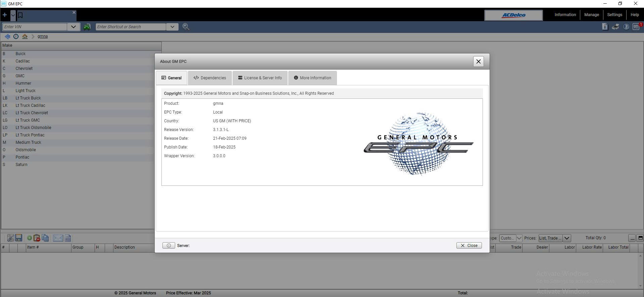Open the More Information tab
Screen dimensions: 644x297
pyautogui.click(x=312, y=78)
